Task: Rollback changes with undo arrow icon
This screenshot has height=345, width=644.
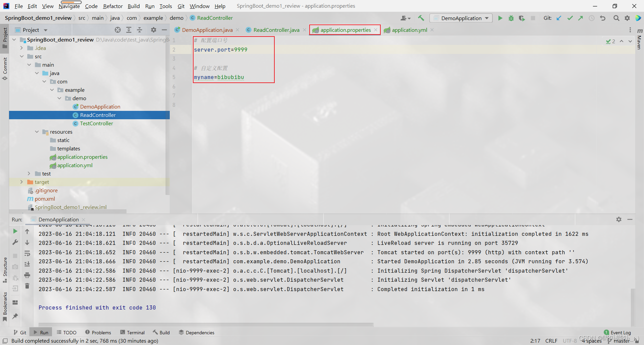Action: tap(603, 18)
